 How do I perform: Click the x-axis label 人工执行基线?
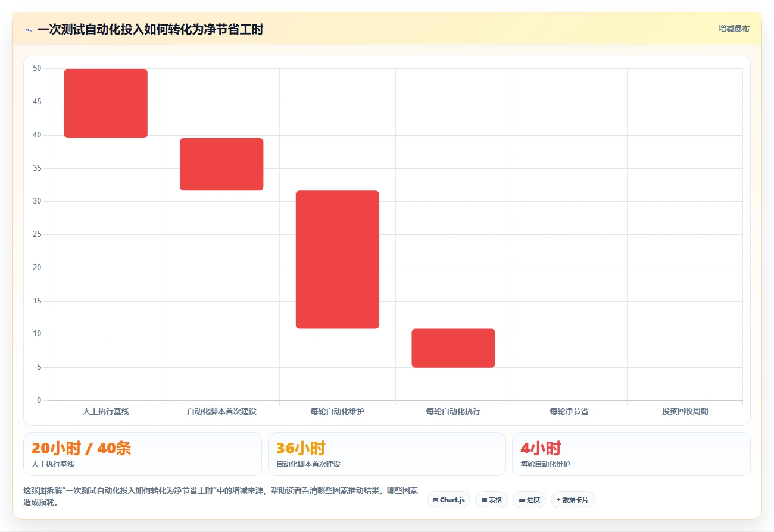[106, 411]
